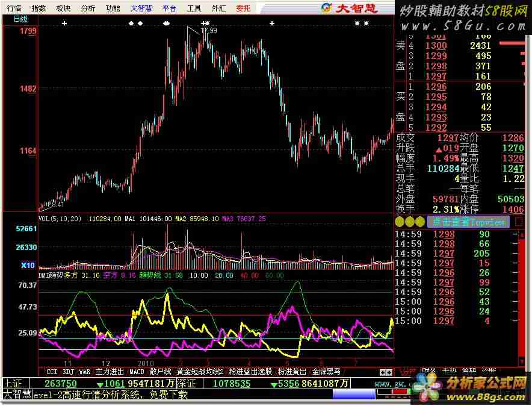Image resolution: width=532 pixels, height=406 pixels.
Task: Click the Topview banner button
Action: click(x=468, y=222)
